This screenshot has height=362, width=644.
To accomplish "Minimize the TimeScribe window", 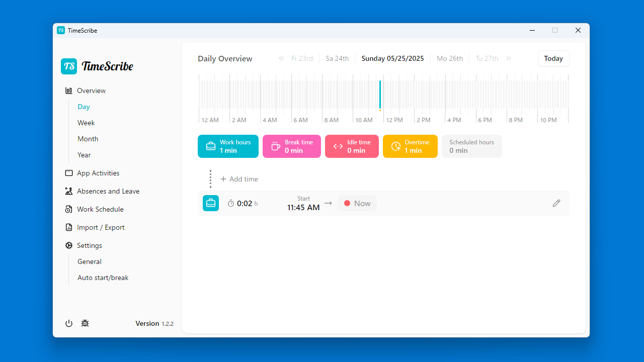I will click(x=532, y=30).
